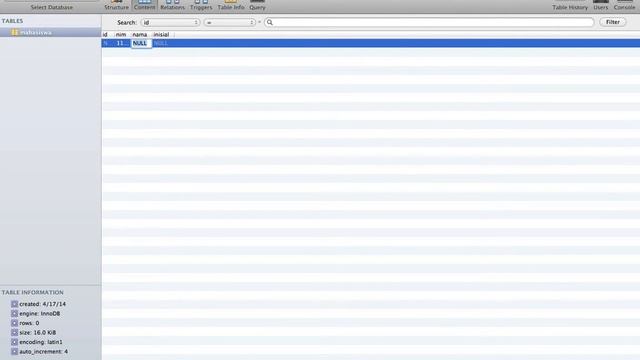This screenshot has height=360, width=640.
Task: Open the search field column dropdown showing id
Action: coord(170,22)
